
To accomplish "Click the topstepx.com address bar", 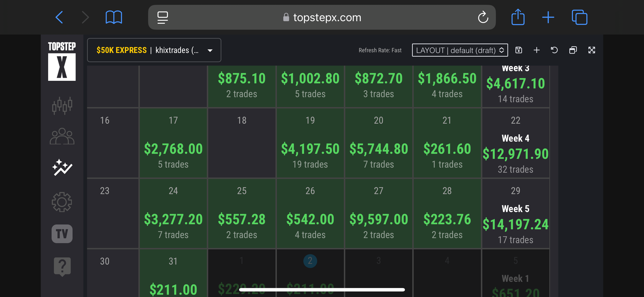I will click(x=322, y=17).
